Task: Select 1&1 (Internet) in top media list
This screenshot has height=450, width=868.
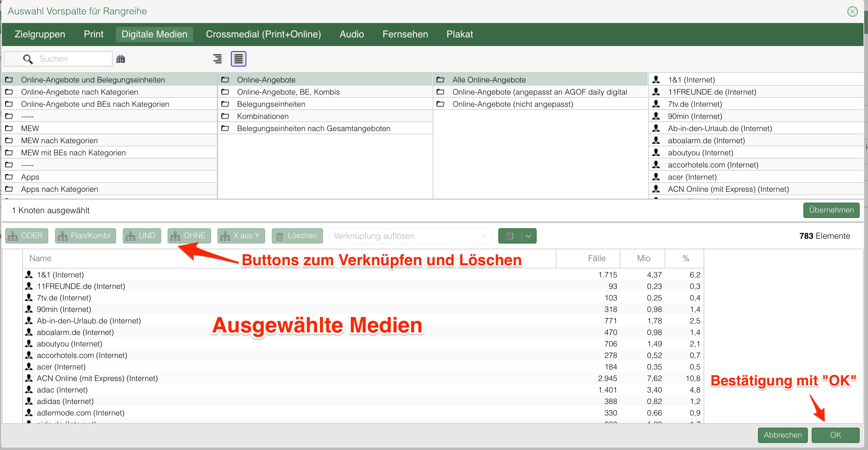Action: 756,80
